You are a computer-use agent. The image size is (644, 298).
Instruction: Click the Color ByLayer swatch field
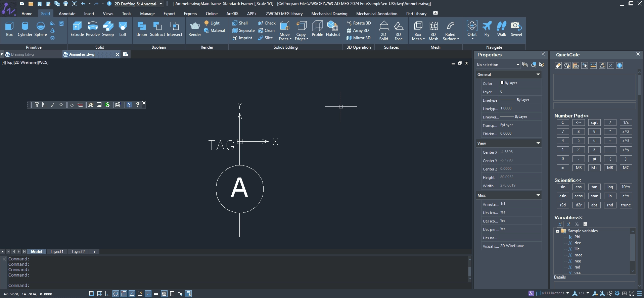click(x=520, y=83)
